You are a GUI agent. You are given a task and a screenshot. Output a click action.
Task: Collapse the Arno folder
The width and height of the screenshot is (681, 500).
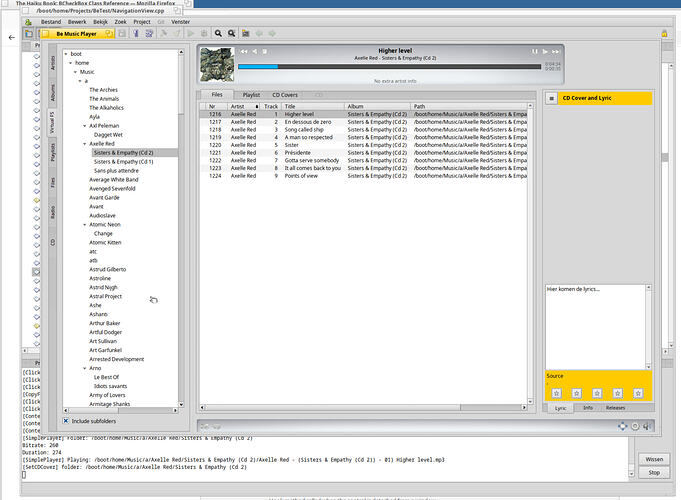pos(85,368)
